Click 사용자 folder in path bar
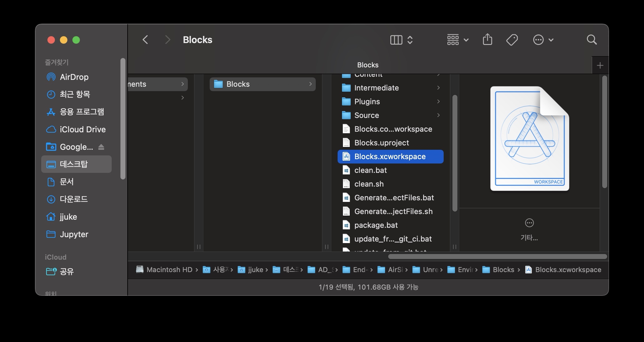The image size is (644, 342). (x=216, y=270)
